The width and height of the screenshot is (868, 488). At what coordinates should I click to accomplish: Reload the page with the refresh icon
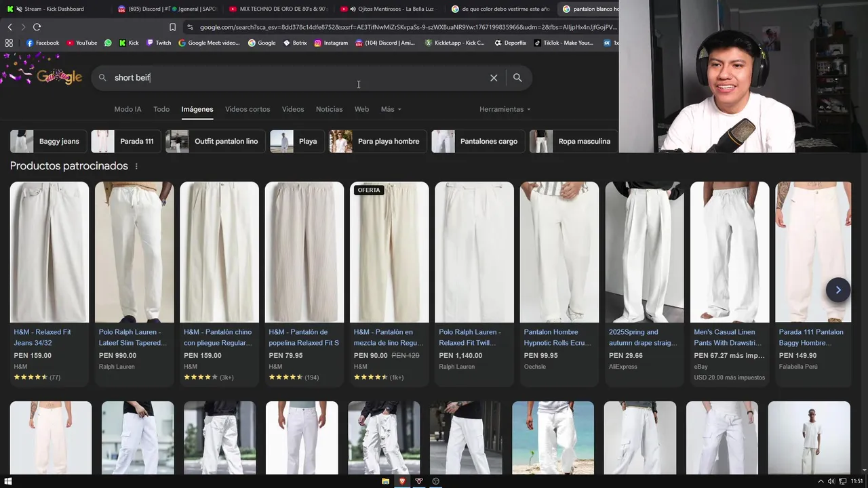click(37, 27)
